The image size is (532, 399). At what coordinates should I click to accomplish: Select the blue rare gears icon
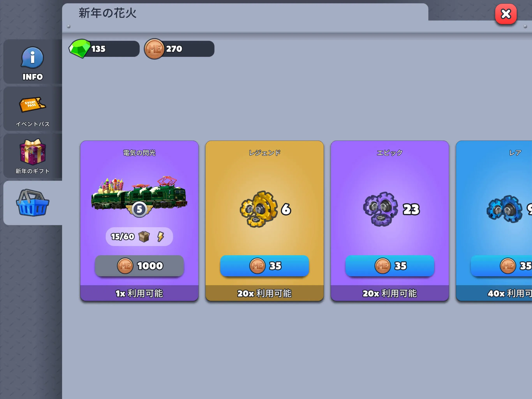pos(504,209)
